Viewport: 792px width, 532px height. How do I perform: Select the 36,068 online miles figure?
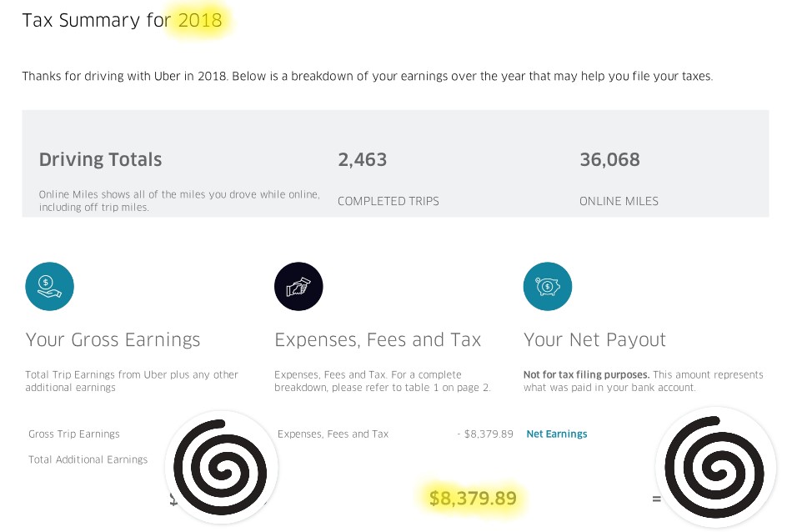(x=609, y=159)
